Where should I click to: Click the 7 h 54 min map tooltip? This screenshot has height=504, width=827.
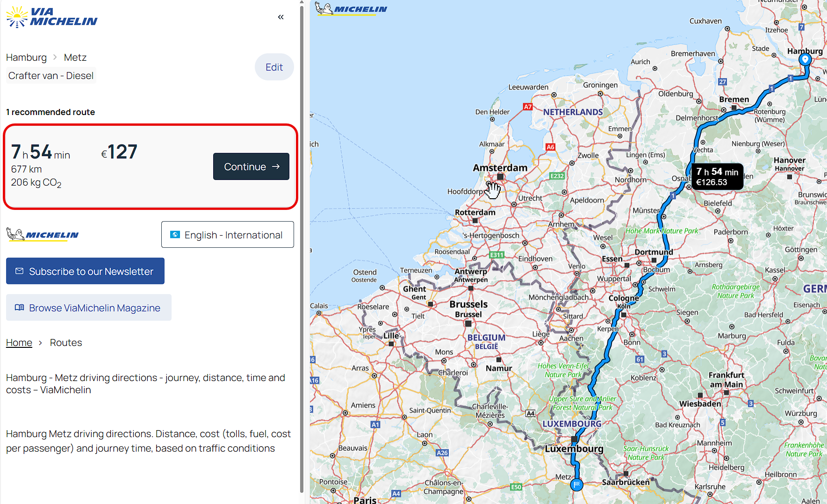point(717,177)
